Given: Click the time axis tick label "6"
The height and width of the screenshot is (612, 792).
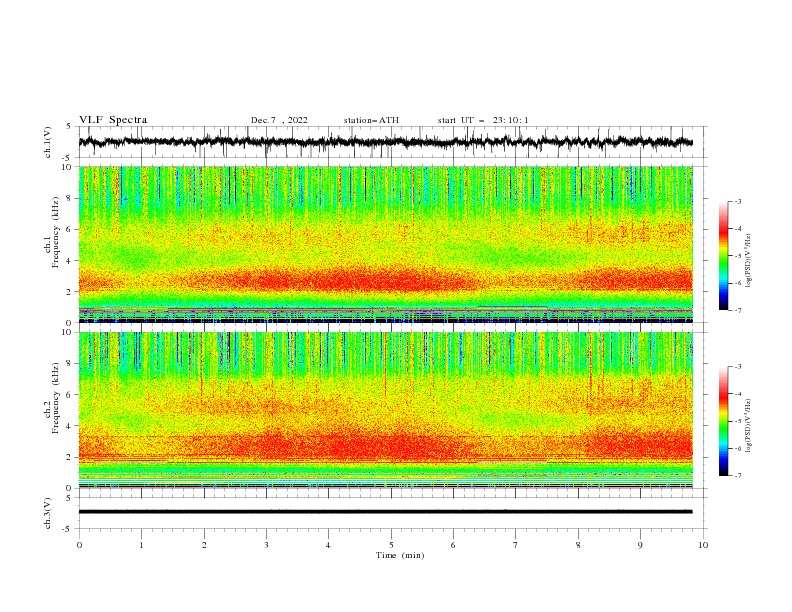Looking at the screenshot, I should point(453,545).
